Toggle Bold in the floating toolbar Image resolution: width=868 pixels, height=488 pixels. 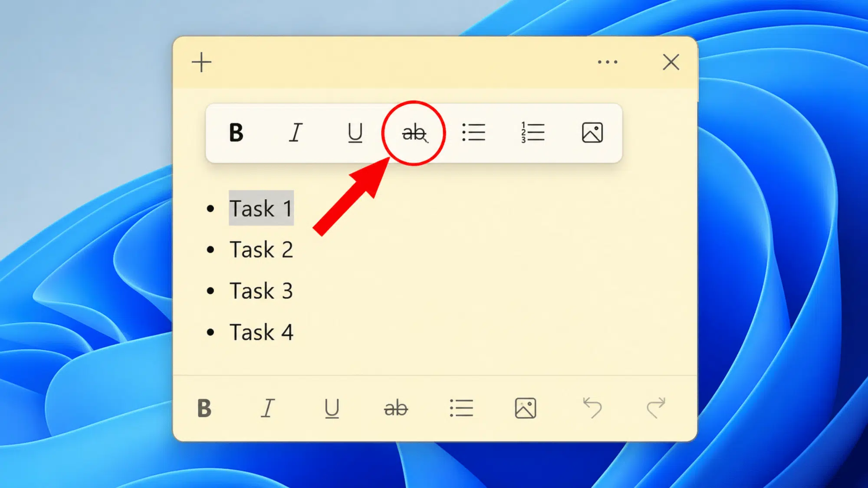[x=236, y=133]
